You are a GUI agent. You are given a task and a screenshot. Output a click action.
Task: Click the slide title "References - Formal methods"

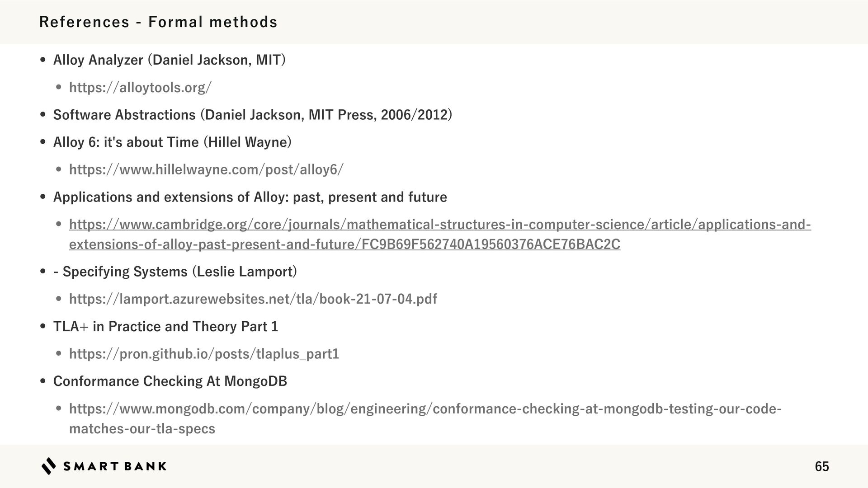coord(158,22)
